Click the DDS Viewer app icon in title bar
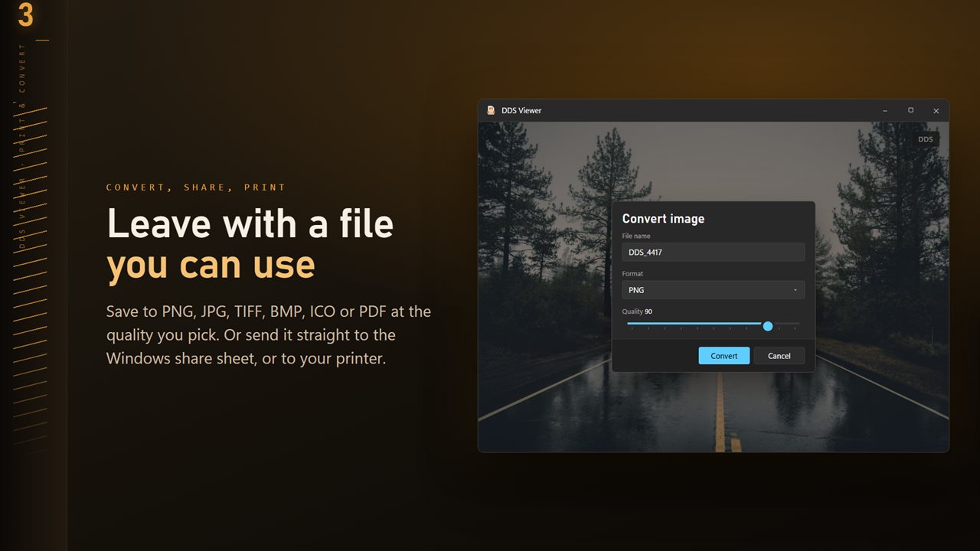This screenshot has height=551, width=980. tap(491, 110)
